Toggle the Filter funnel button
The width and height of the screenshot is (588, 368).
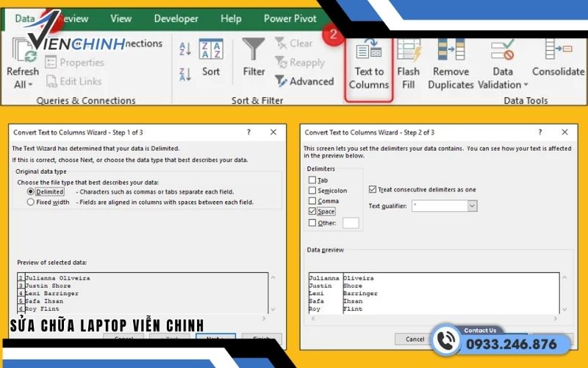[254, 57]
